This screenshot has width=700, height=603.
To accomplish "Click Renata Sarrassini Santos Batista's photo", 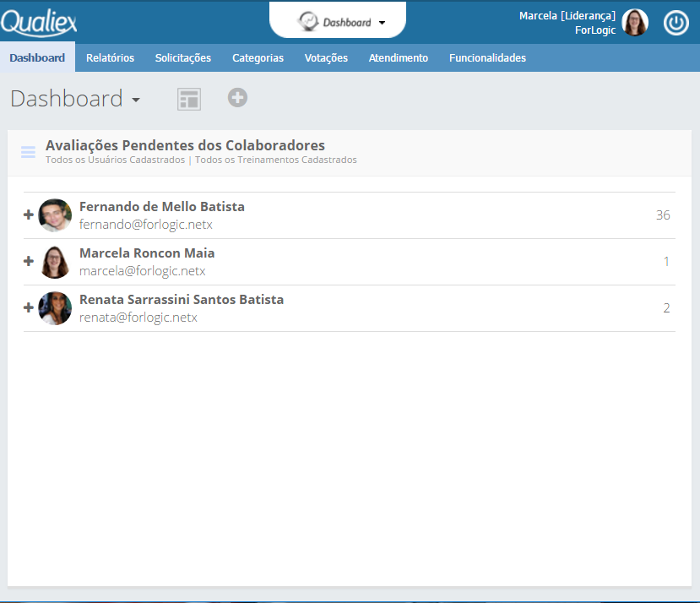I will [x=55, y=308].
